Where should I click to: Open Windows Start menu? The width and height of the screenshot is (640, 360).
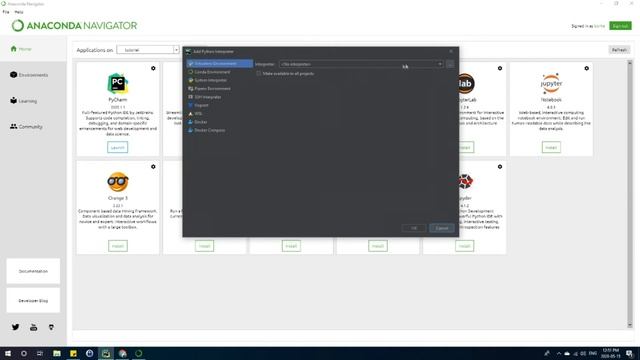8,353
